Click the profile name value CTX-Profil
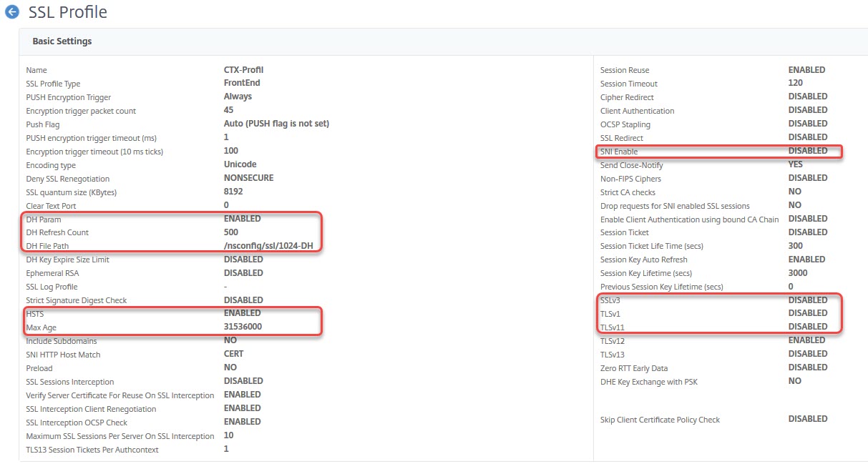Viewport: 868px width, 464px height. [x=244, y=70]
